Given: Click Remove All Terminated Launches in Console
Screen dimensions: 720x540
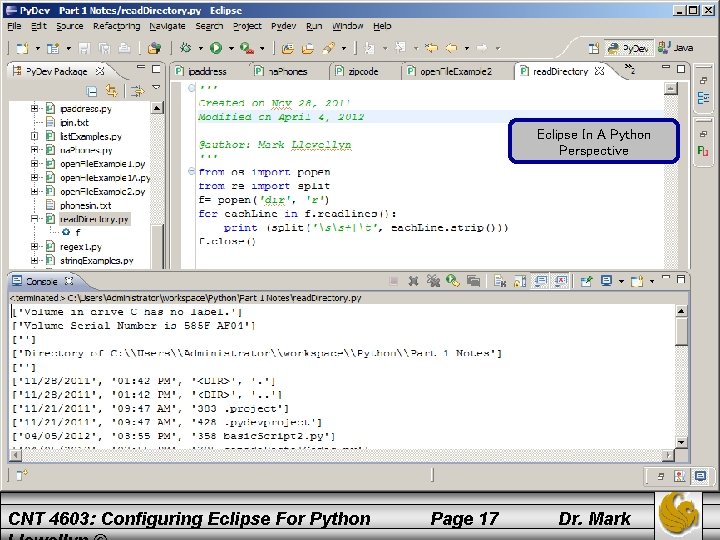Looking at the screenshot, I should (434, 282).
